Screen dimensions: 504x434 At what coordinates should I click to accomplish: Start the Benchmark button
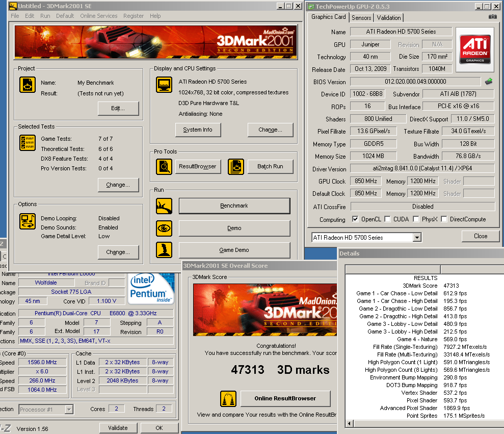tap(234, 206)
